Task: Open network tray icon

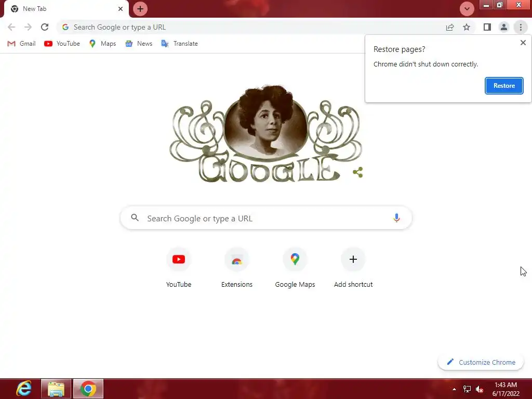Action: [467, 389]
